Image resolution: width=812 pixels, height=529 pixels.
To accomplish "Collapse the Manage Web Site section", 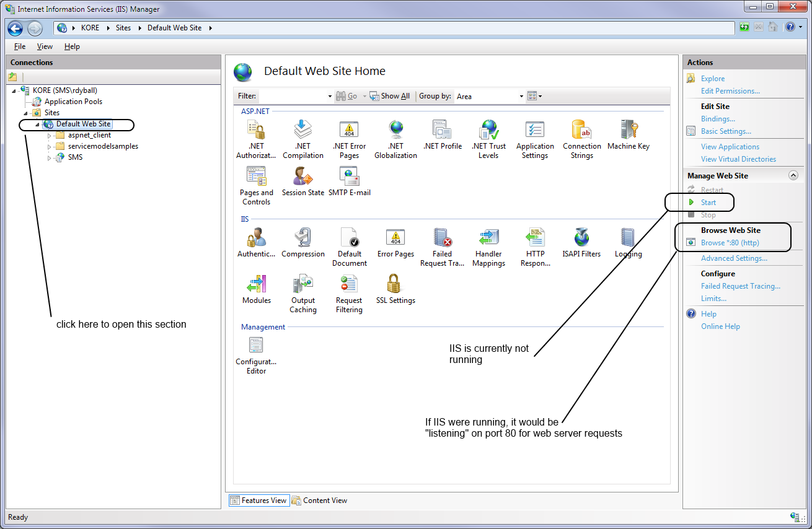I will point(793,176).
